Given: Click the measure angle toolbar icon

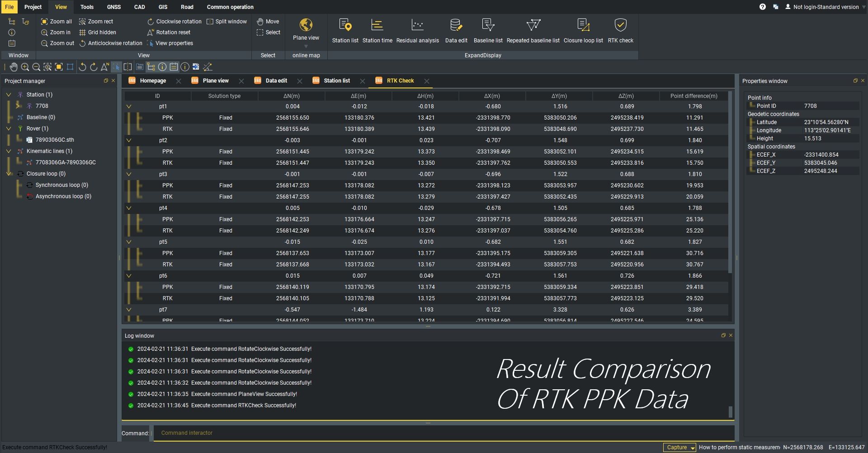Looking at the screenshot, I should tap(208, 67).
